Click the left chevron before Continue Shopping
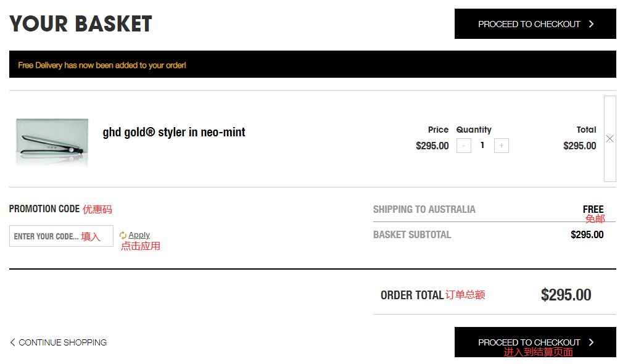Screen dimensions: 628x364 (x=12, y=342)
